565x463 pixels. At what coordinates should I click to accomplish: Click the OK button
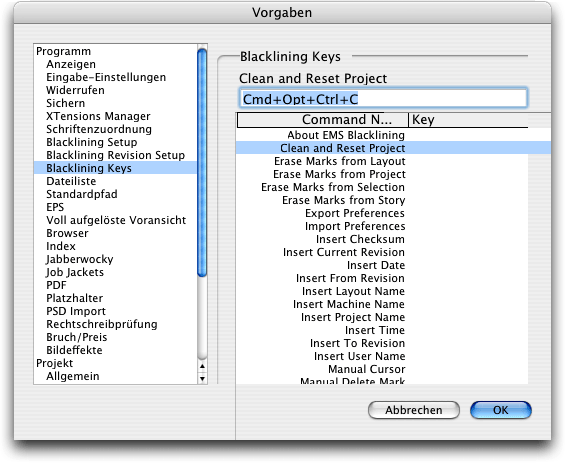[501, 410]
